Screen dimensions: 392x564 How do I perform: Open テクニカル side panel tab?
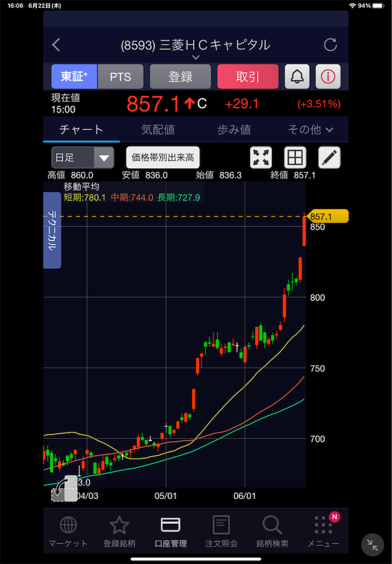[52, 230]
